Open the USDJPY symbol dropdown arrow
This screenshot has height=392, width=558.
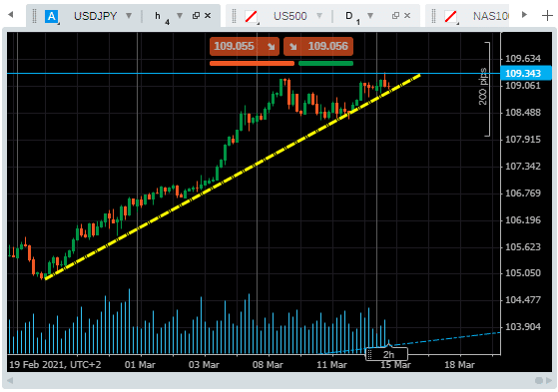129,16
